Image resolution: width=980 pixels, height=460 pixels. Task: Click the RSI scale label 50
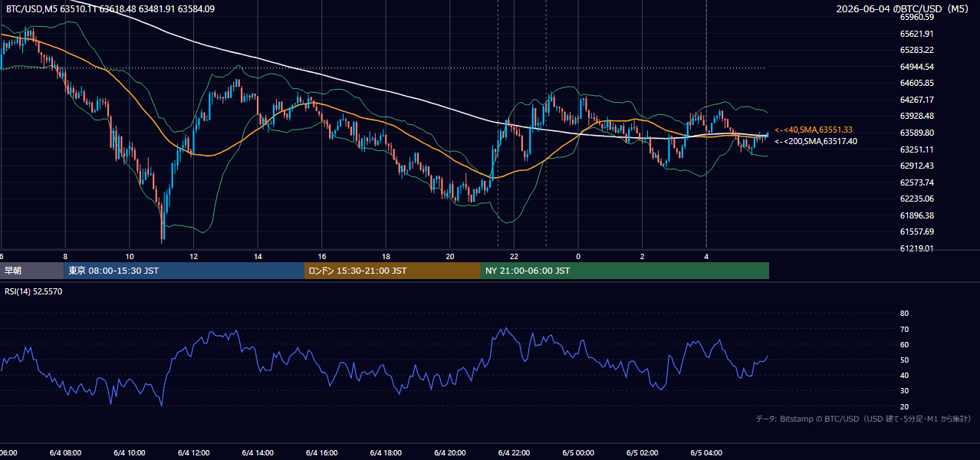tap(904, 360)
